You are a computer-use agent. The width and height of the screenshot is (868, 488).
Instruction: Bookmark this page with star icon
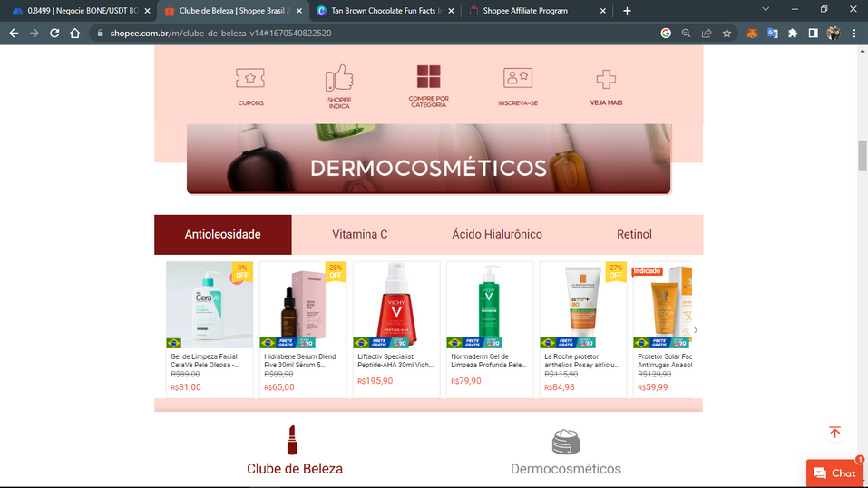coord(727,34)
